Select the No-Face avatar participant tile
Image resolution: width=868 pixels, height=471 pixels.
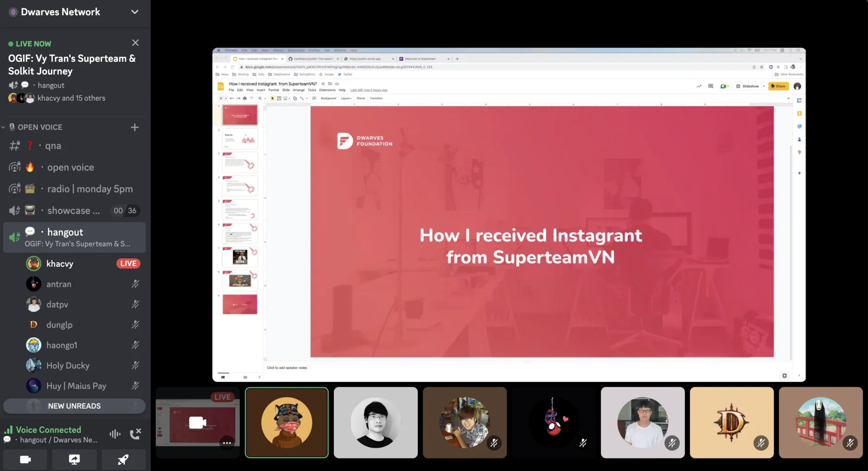coord(821,422)
